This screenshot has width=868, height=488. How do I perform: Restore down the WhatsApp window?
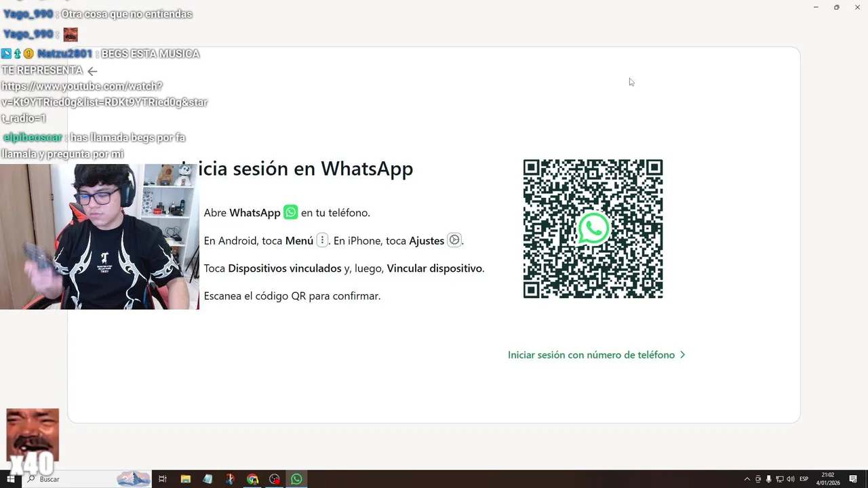pyautogui.click(x=836, y=7)
